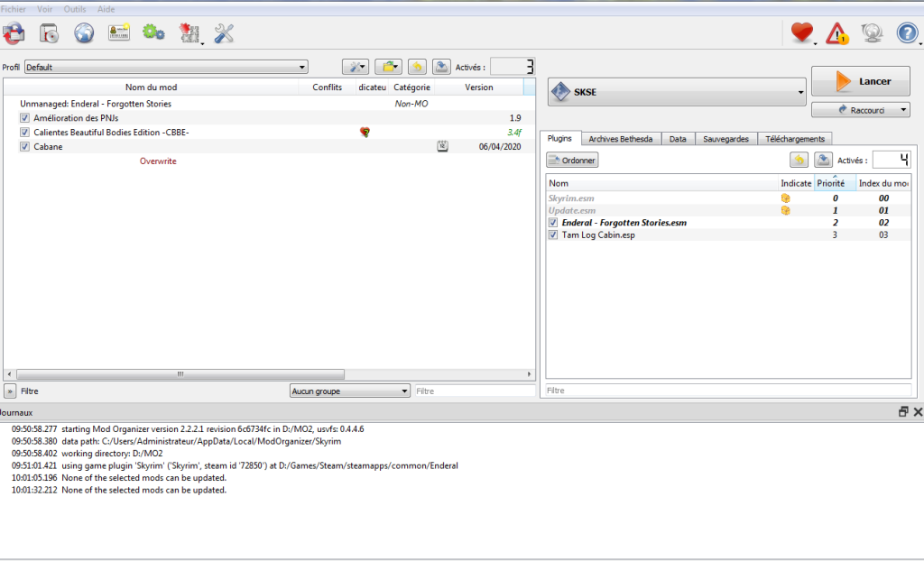Screen dimensions: 924x561
Task: Sort by Nom du mod column header
Action: pyautogui.click(x=151, y=87)
